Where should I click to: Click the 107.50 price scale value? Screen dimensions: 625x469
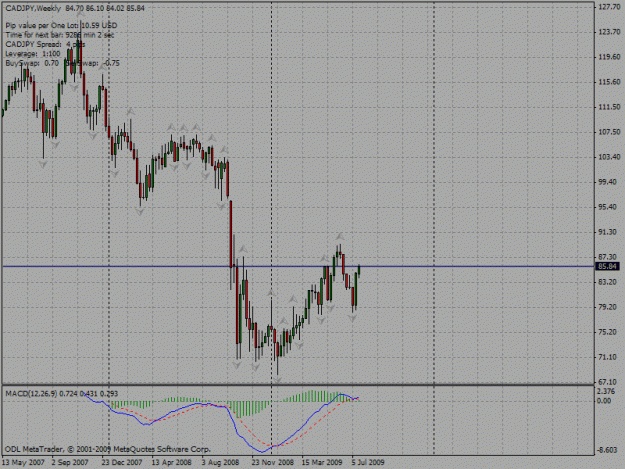609,132
